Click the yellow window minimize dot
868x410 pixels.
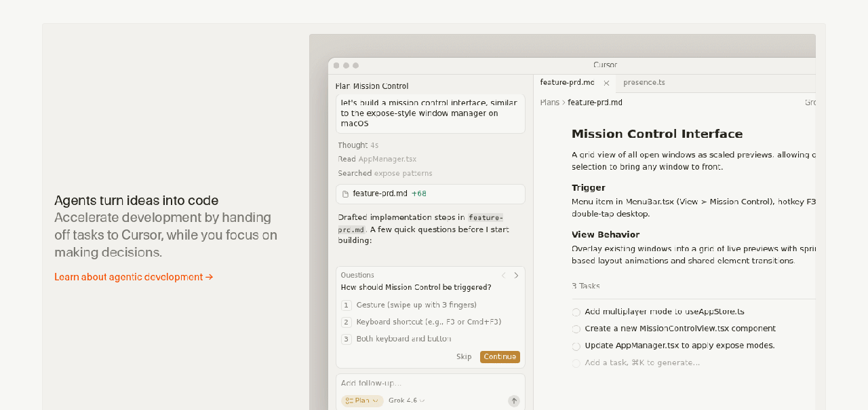(x=346, y=66)
